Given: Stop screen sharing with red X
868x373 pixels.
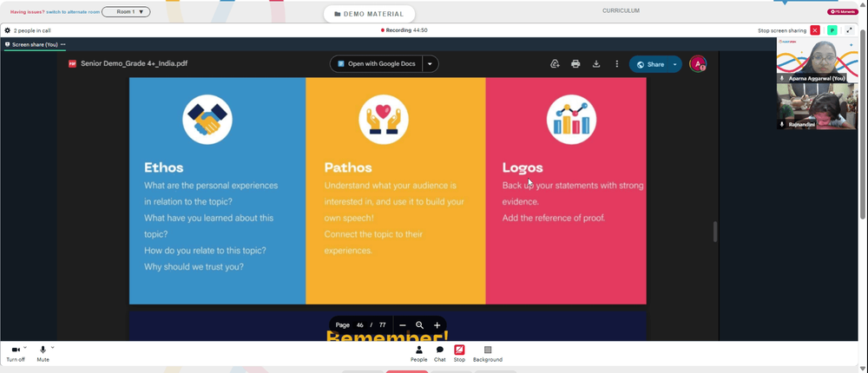Looking at the screenshot, I should click(x=815, y=30).
